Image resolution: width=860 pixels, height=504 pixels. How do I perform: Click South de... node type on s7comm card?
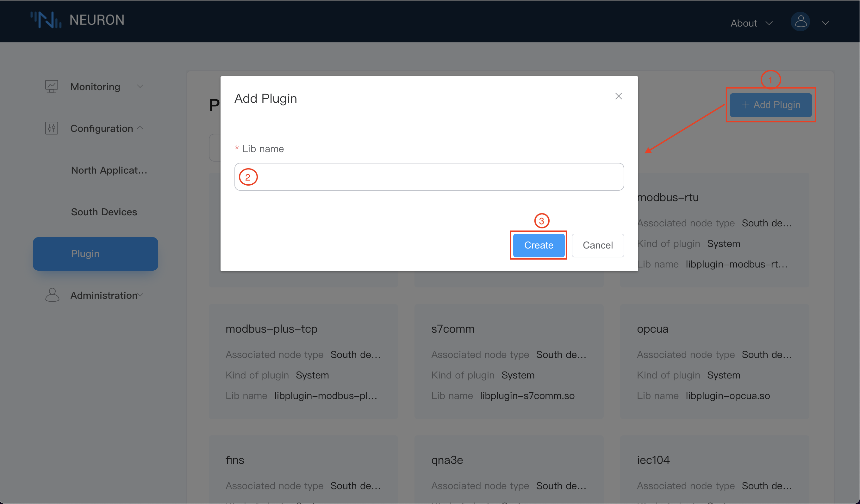pyautogui.click(x=561, y=355)
